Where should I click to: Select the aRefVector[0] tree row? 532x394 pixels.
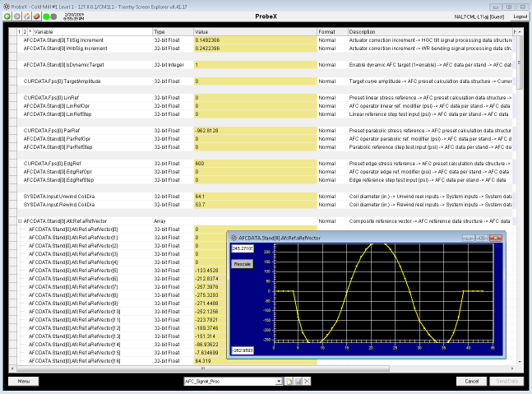73,229
